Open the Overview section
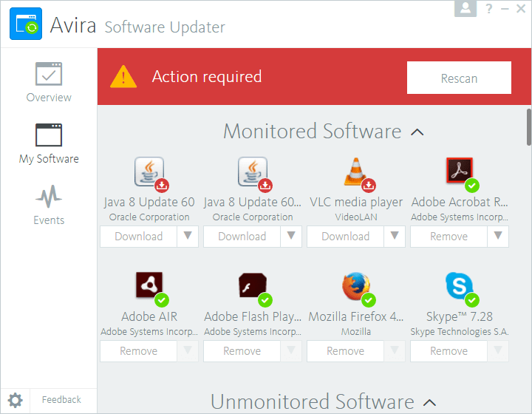The height and width of the screenshot is (414, 532). click(49, 83)
